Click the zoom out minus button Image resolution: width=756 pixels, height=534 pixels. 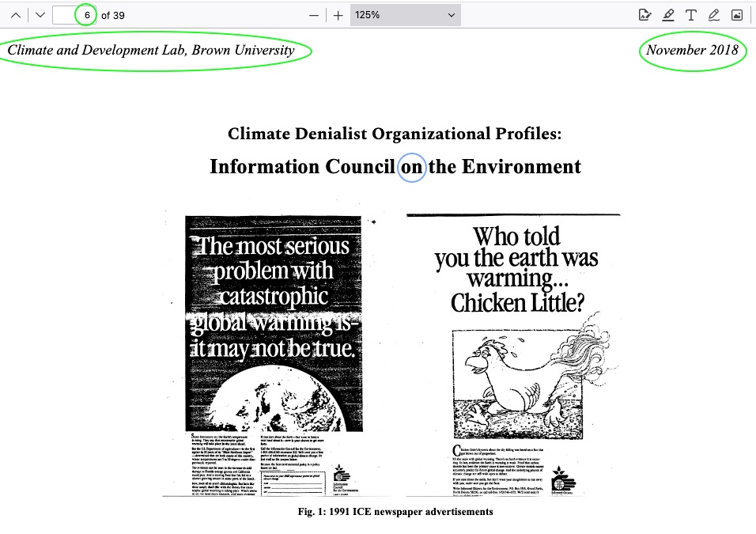[315, 15]
